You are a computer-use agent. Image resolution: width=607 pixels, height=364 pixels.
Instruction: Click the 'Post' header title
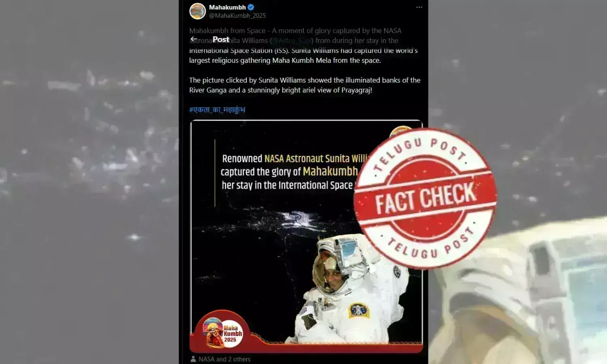pyautogui.click(x=221, y=39)
